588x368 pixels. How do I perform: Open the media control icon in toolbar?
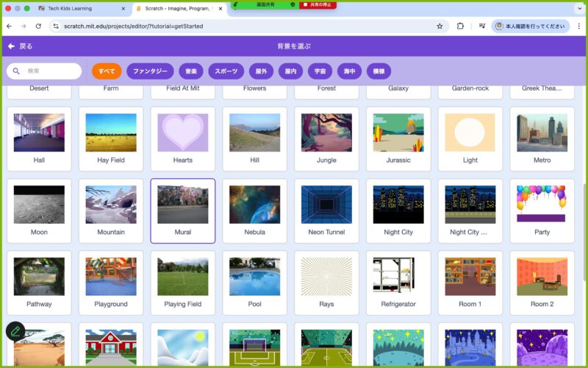click(481, 26)
